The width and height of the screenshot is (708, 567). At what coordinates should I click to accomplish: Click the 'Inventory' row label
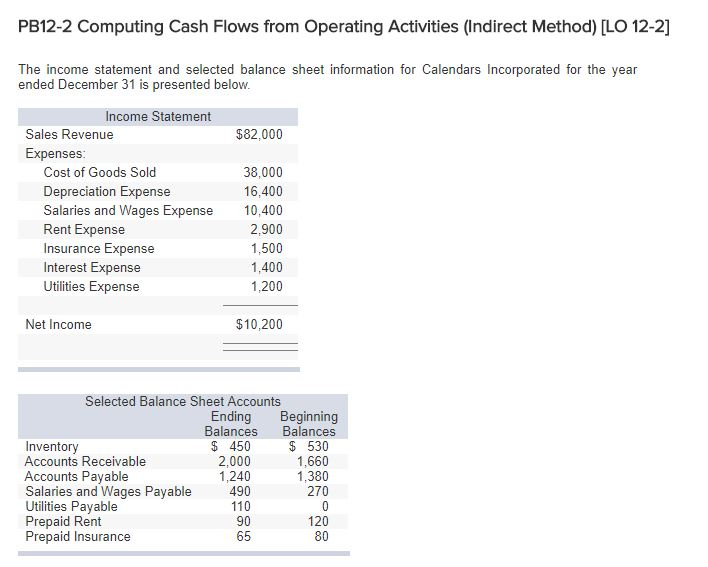(x=52, y=446)
